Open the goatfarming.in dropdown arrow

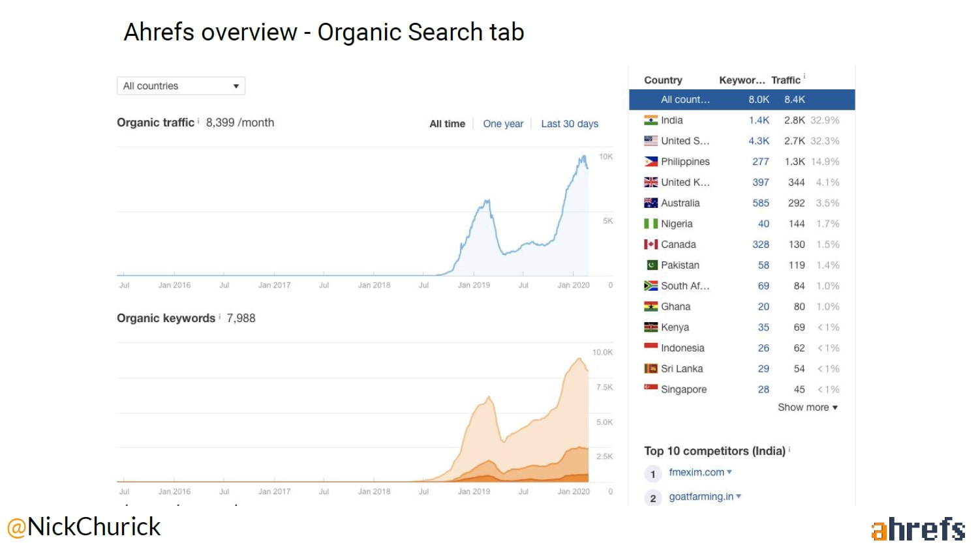pos(739,497)
